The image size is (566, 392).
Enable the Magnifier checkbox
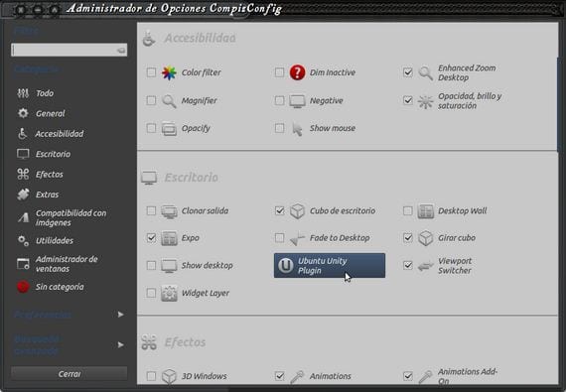point(151,100)
